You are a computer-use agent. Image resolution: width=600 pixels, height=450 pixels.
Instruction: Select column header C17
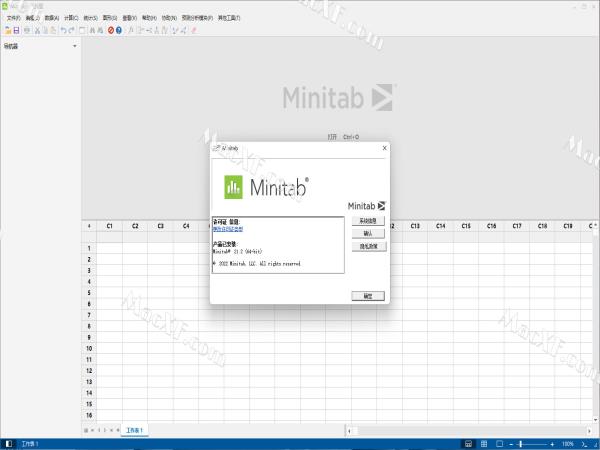[517, 226]
